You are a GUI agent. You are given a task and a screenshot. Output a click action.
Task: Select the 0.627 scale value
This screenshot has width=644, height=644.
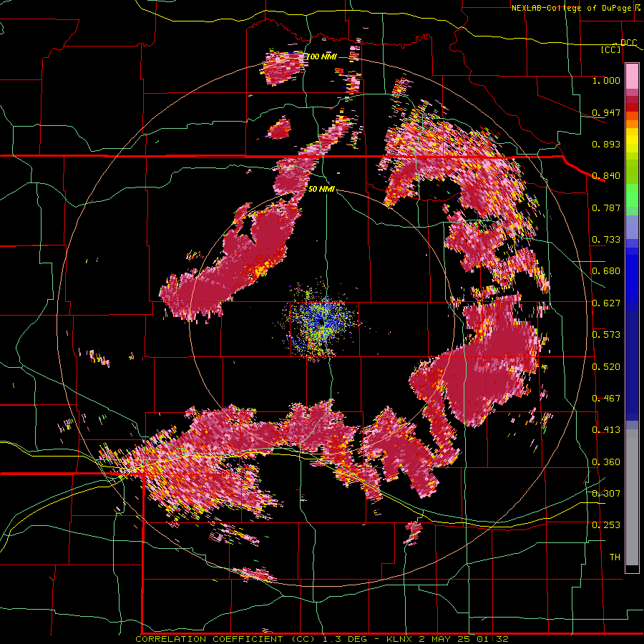coord(606,303)
